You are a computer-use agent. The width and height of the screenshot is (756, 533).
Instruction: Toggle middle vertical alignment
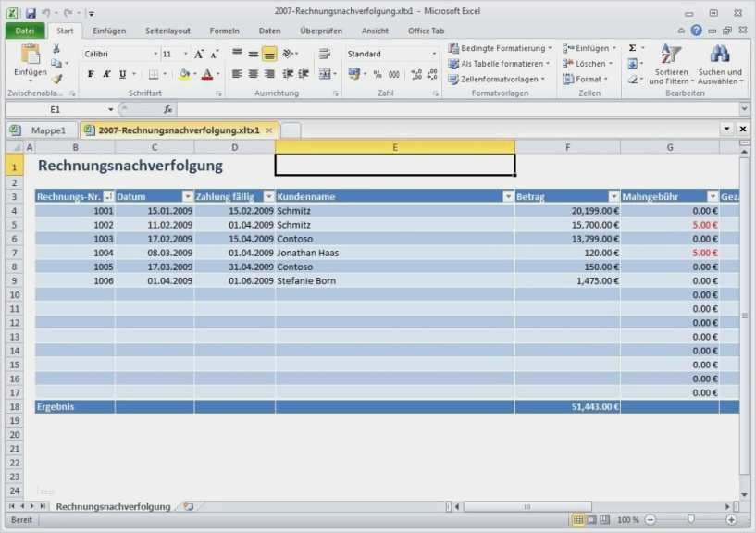(254, 54)
